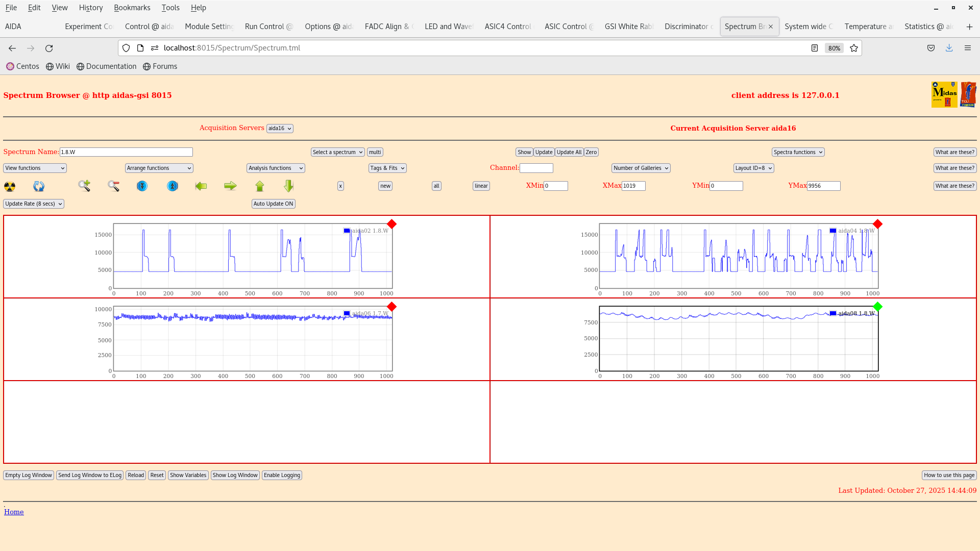Select the zoom-out magnifier icon
The width and height of the screenshot is (980, 551).
point(113,186)
